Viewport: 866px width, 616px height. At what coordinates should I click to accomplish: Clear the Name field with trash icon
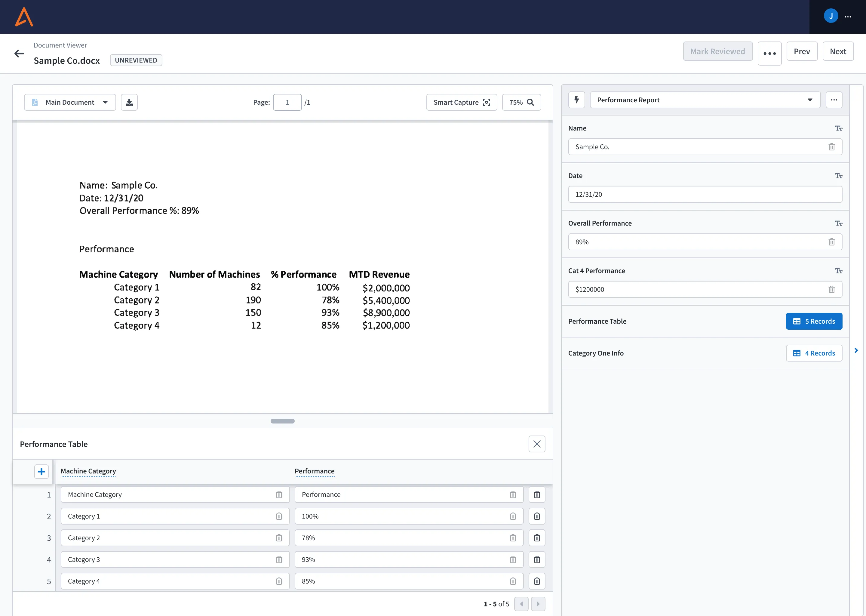[831, 147]
